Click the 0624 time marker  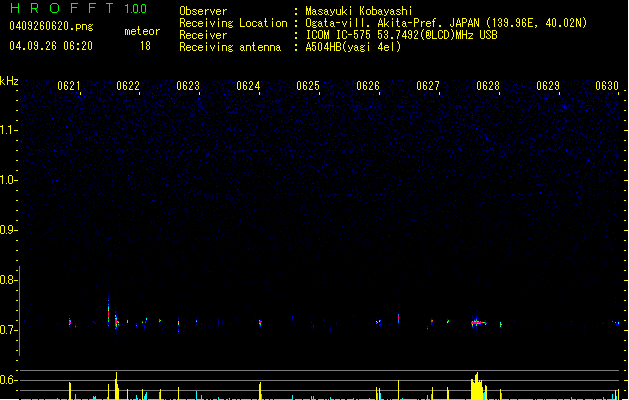coord(248,85)
